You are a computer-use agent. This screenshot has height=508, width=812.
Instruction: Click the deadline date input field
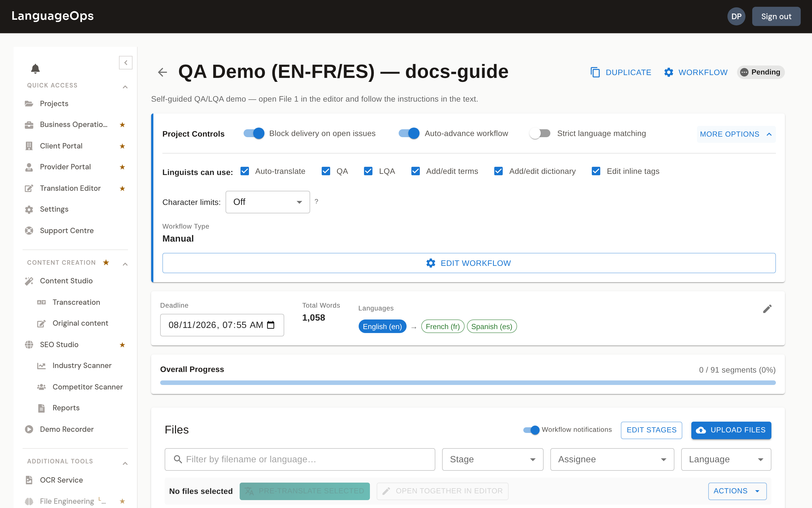click(222, 325)
